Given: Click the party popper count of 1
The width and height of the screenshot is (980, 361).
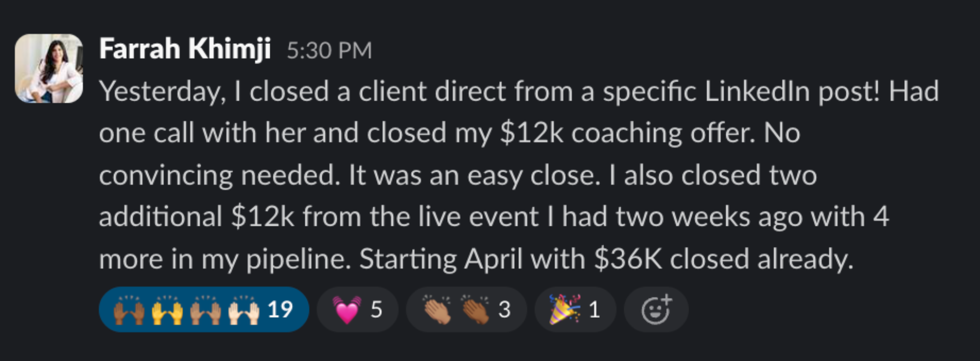Looking at the screenshot, I should tap(594, 309).
